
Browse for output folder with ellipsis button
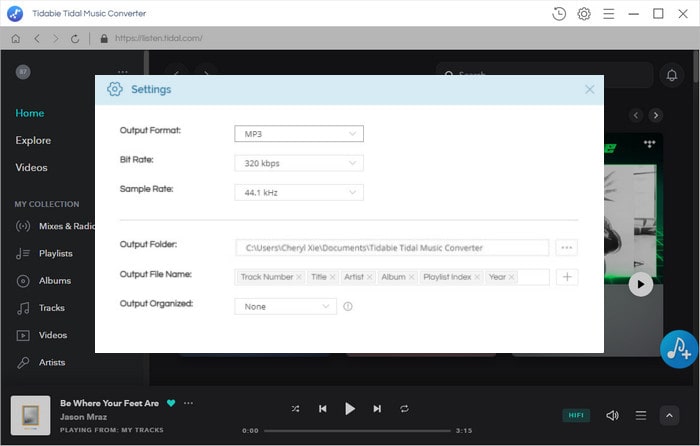click(567, 248)
